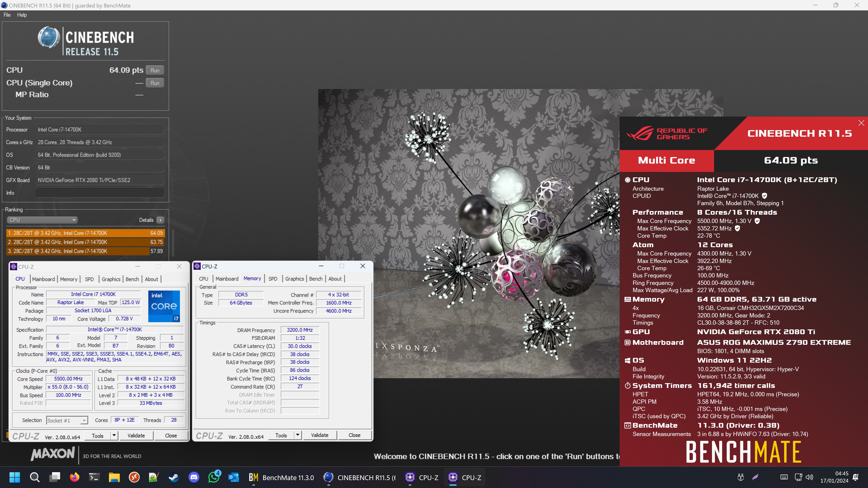
Task: Launch Firefox from taskbar
Action: tap(74, 477)
